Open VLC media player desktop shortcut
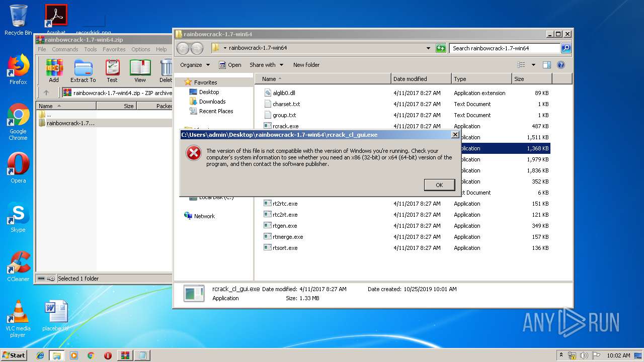This screenshot has width=644, height=362. 18,319
